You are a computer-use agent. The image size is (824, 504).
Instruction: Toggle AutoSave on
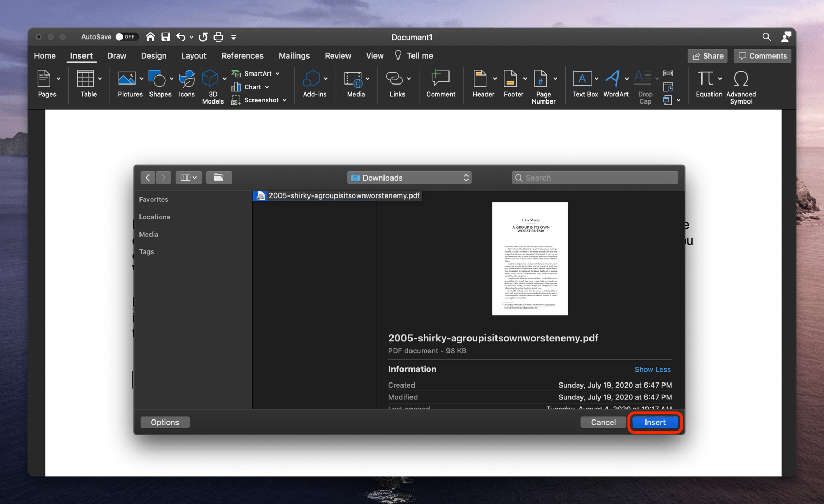pos(126,37)
